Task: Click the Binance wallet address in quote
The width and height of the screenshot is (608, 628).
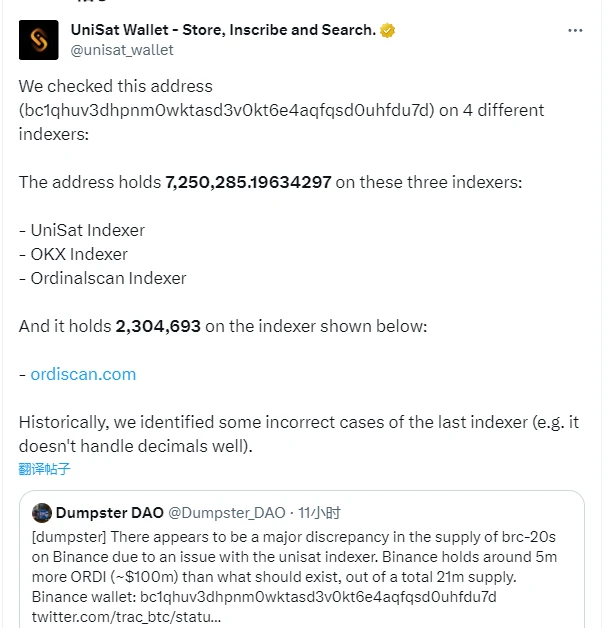Action: [320, 596]
